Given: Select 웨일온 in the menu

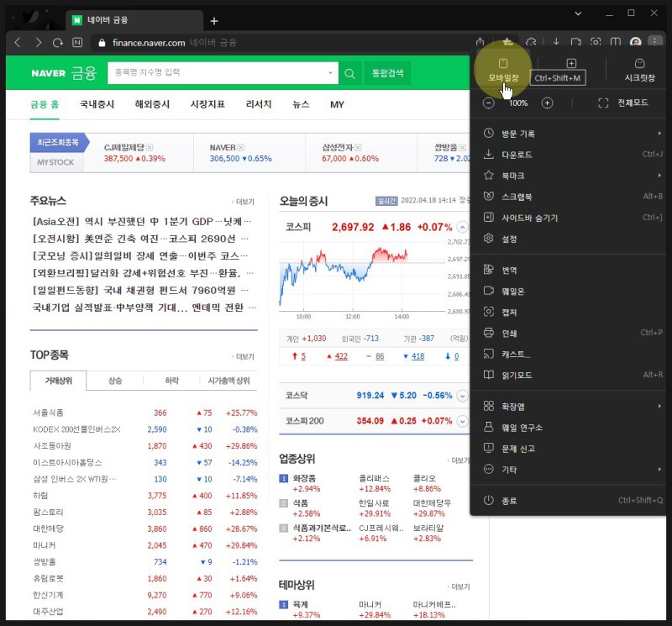Looking at the screenshot, I should 569,291.
